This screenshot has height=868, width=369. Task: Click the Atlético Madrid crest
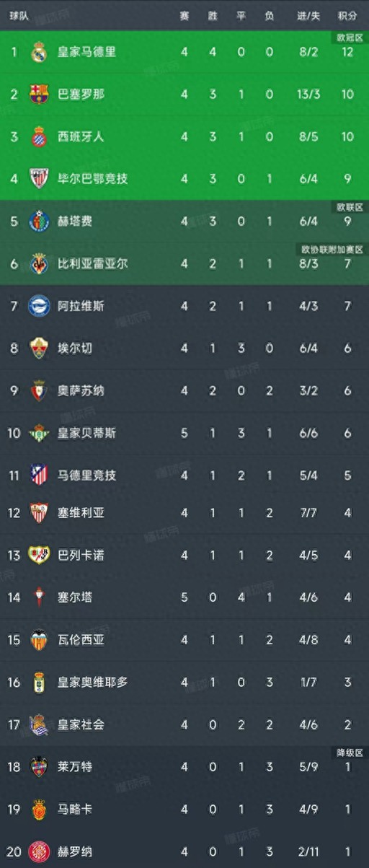tap(39, 475)
